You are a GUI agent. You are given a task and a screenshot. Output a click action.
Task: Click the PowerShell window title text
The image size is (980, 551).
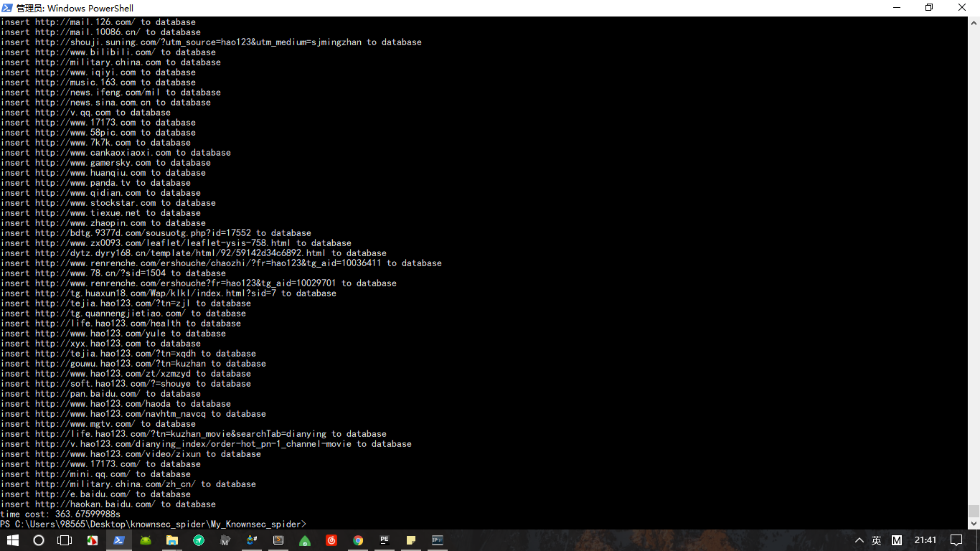(x=75, y=8)
